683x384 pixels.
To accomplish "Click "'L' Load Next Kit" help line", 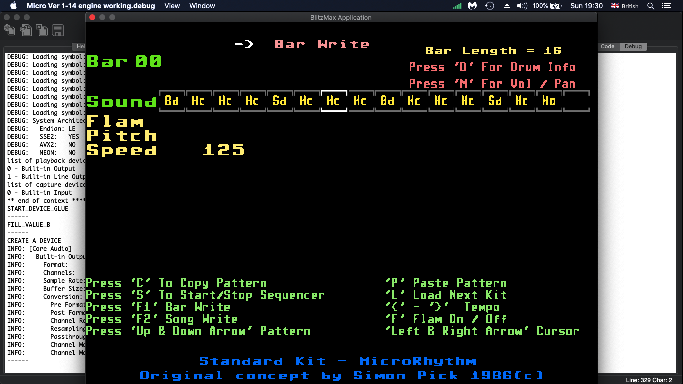I will [x=446, y=295].
